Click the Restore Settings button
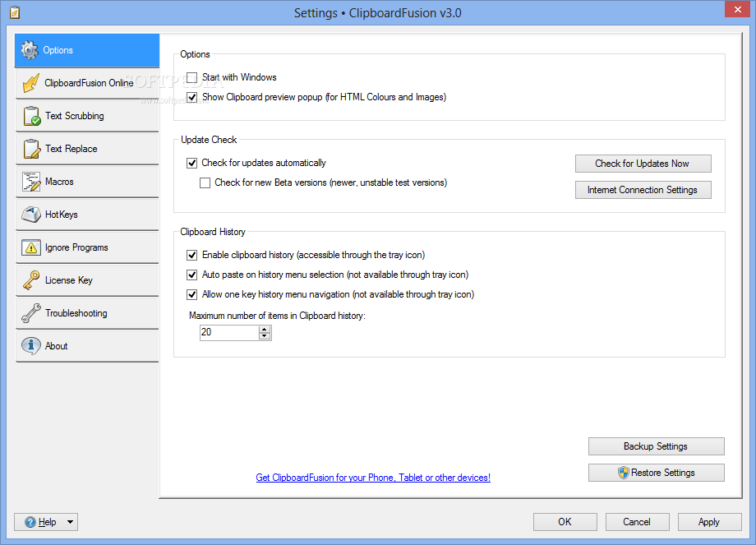756x545 pixels. click(x=656, y=473)
